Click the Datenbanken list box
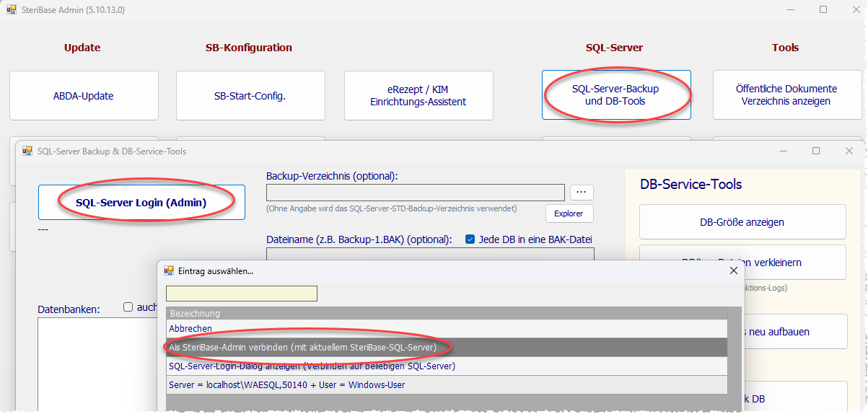Screen dimensions: 868x414 tap(97, 364)
